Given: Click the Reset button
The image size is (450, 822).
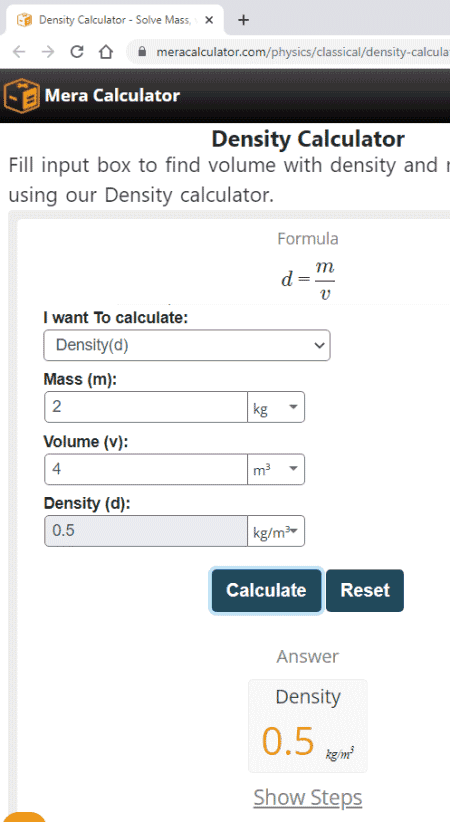Looking at the screenshot, I should click(365, 590).
